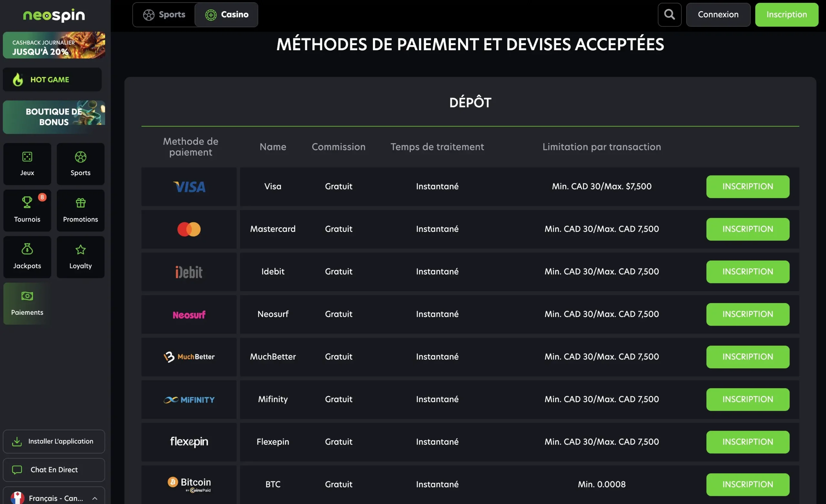Click Inscription in the Mifinity row
Screen dimensions: 826x504
(x=748, y=400)
